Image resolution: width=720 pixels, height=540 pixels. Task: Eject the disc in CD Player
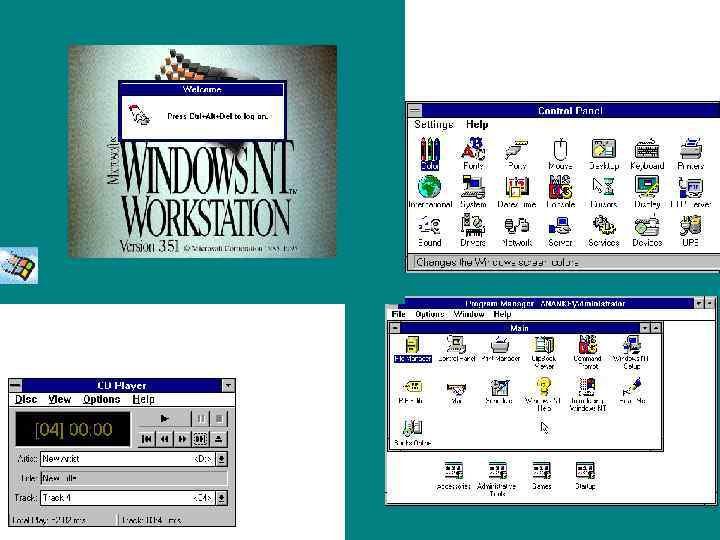coord(219,439)
